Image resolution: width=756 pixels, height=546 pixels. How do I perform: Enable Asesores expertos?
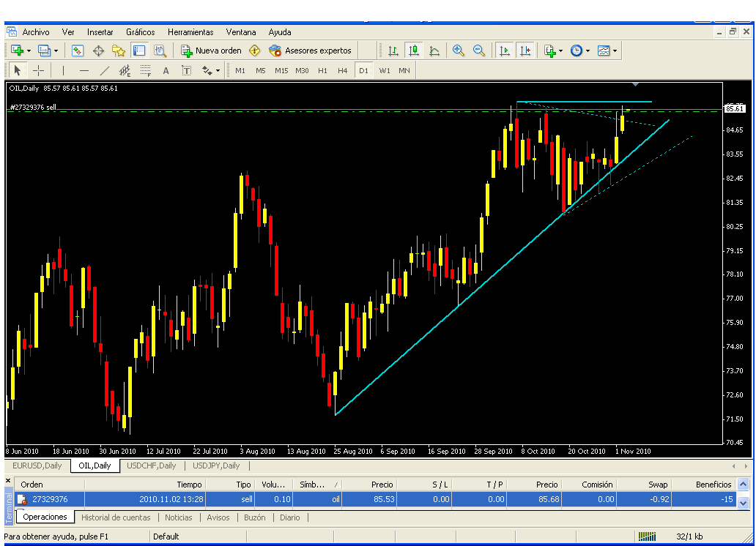tap(310, 51)
